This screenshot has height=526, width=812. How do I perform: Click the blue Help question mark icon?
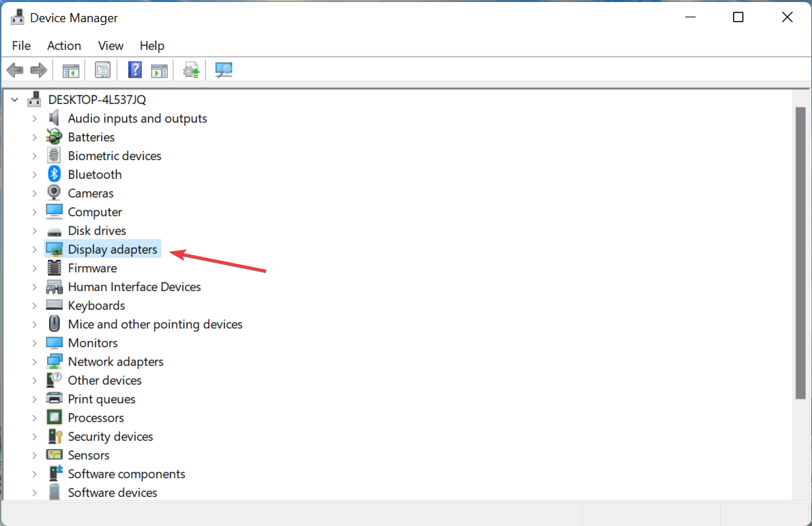coord(134,70)
